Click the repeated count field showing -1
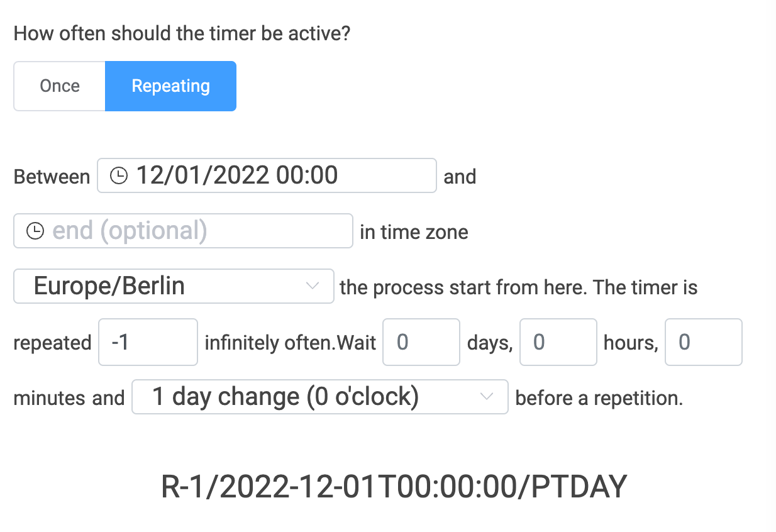This screenshot has height=532, width=776. pyautogui.click(x=148, y=342)
